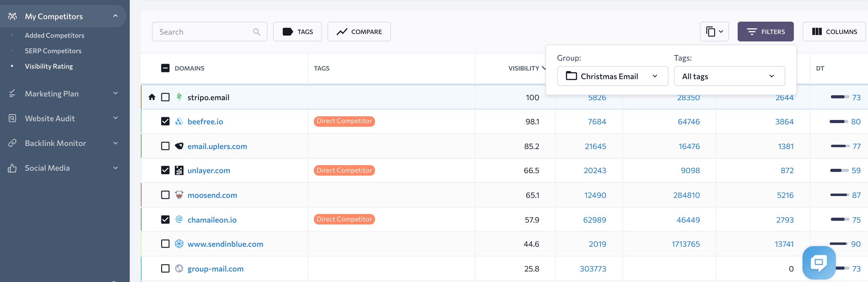Open SERP Competitors in sidebar

[53, 51]
